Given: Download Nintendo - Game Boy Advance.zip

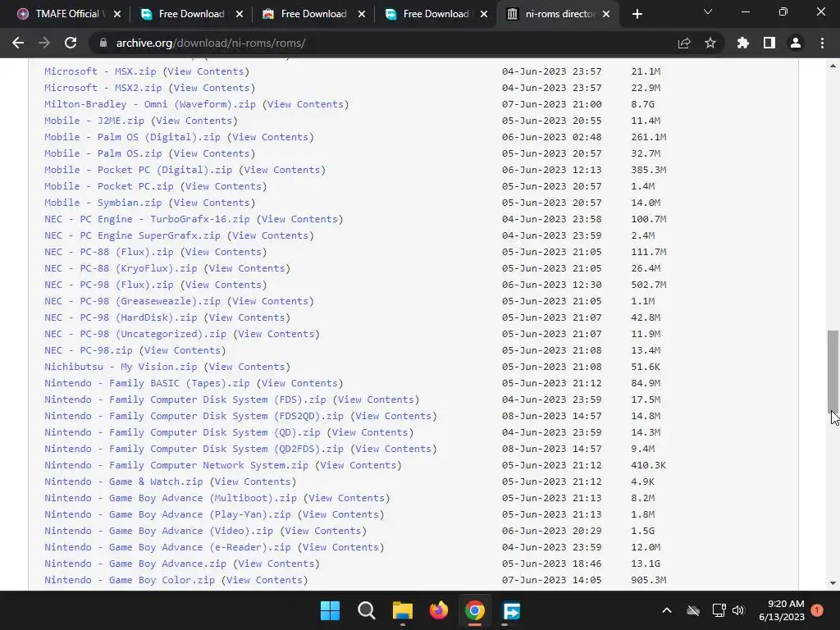Looking at the screenshot, I should (135, 564).
